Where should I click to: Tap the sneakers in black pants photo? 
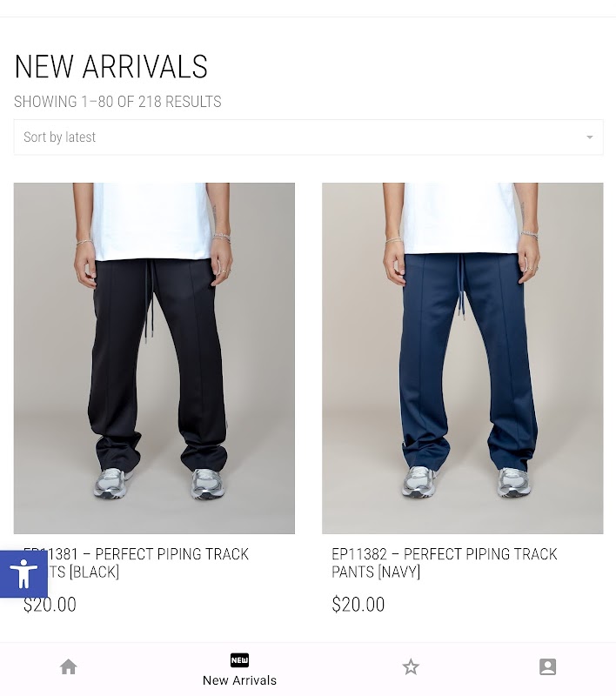158,483
